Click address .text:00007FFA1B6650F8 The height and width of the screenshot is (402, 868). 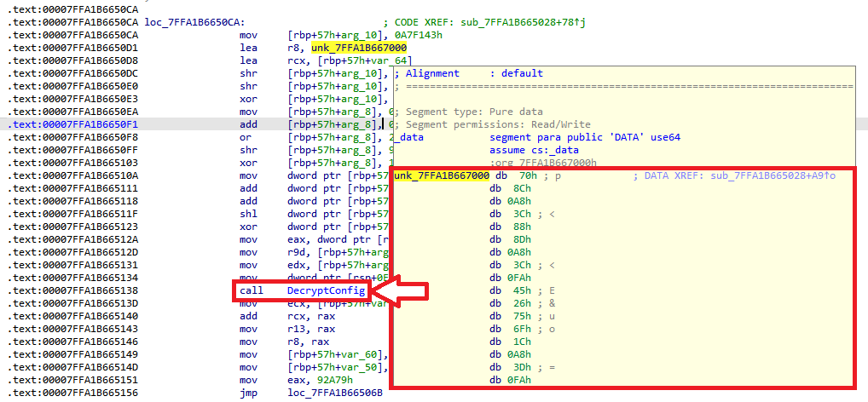[x=73, y=138]
